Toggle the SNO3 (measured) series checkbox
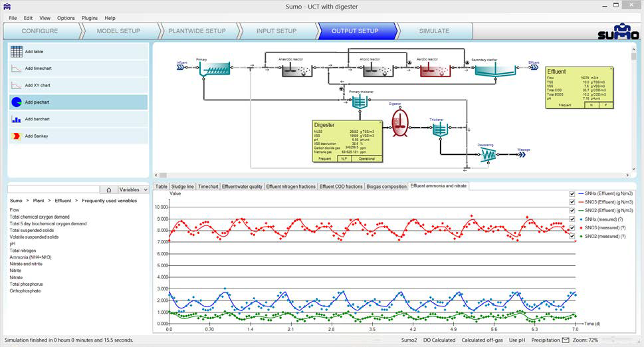The width and height of the screenshot is (644, 347). click(572, 227)
